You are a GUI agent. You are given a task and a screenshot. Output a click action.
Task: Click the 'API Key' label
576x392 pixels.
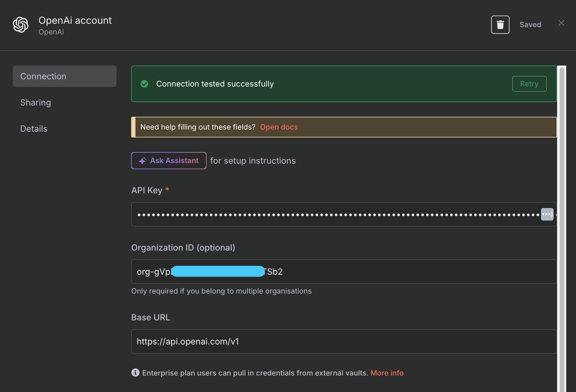click(147, 190)
